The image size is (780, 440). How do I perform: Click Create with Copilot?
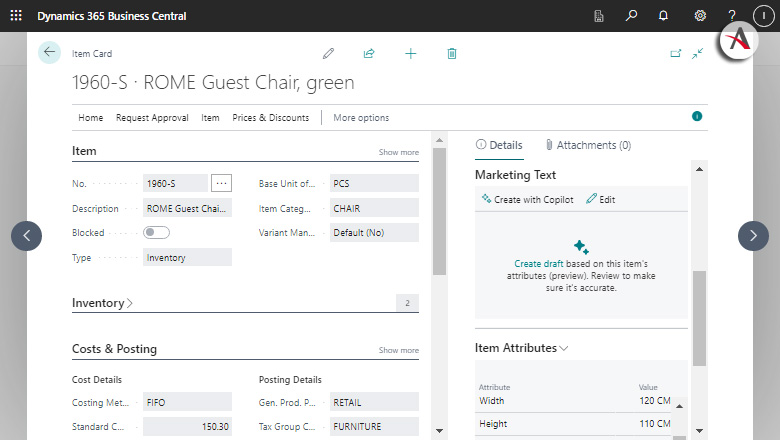click(x=527, y=199)
